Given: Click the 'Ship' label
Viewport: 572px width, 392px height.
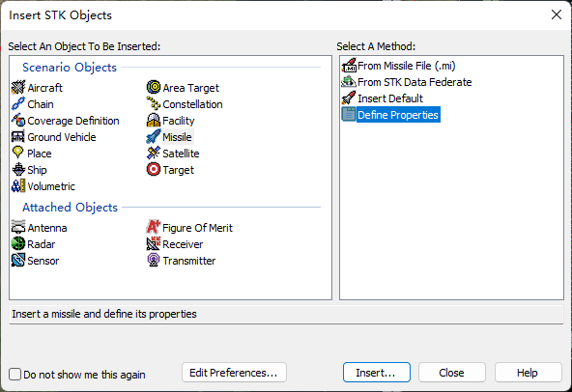Looking at the screenshot, I should coord(37,170).
